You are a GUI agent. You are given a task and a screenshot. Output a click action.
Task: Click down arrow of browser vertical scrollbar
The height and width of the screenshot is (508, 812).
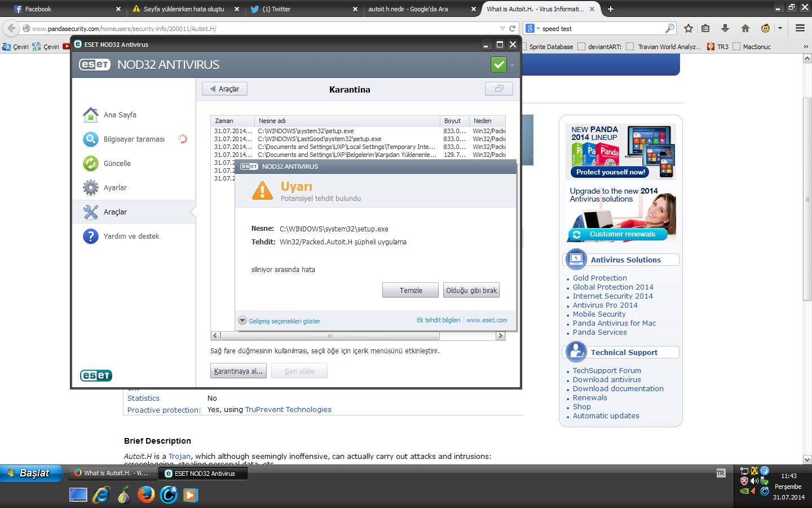pyautogui.click(x=807, y=460)
